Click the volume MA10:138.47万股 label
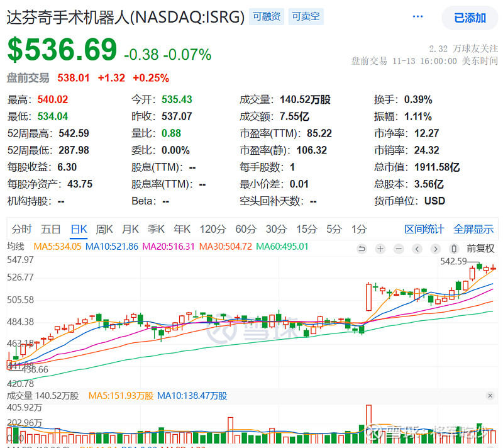The image size is (503, 448). (x=192, y=396)
